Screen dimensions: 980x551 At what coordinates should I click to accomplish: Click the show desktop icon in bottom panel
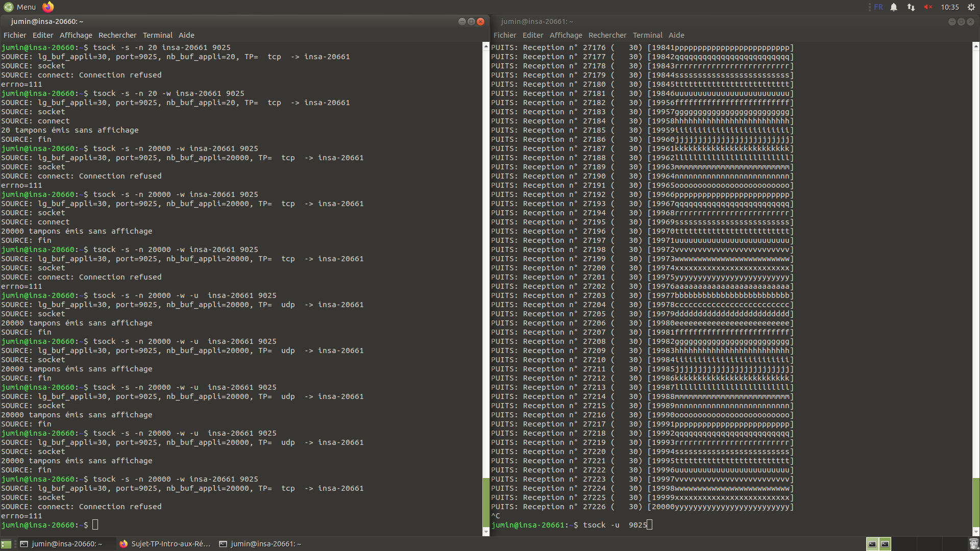tap(6, 544)
